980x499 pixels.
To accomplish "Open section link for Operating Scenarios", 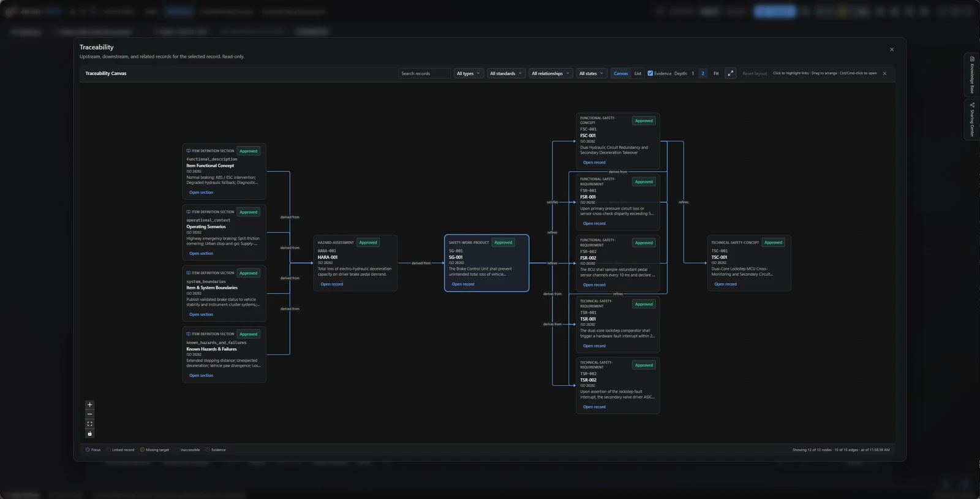I will [x=201, y=253].
